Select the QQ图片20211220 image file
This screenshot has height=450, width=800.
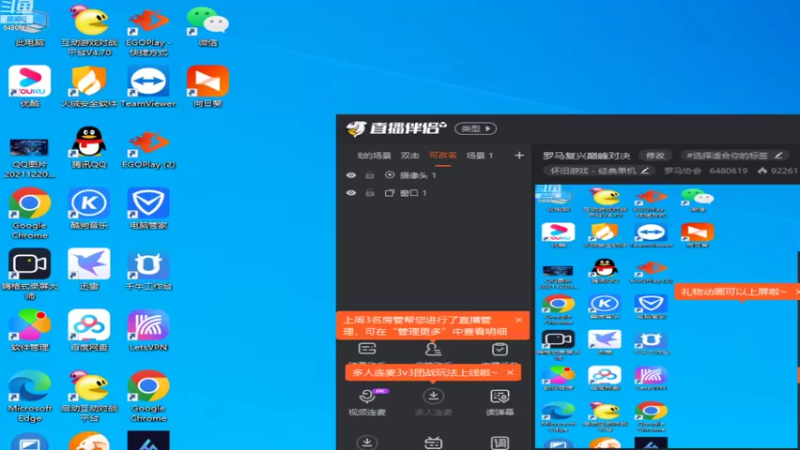(x=30, y=157)
